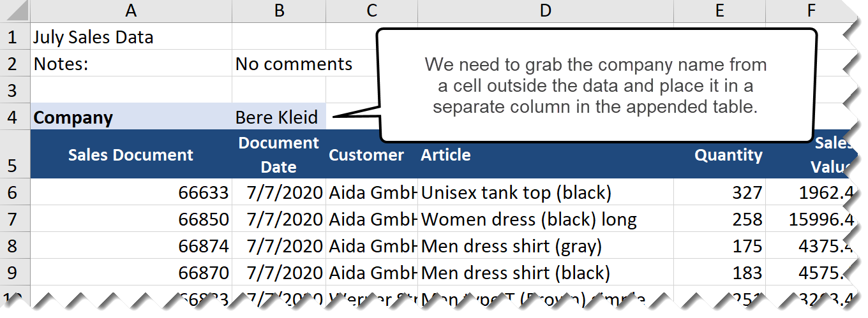Select the 'No comments' cell

click(279, 64)
